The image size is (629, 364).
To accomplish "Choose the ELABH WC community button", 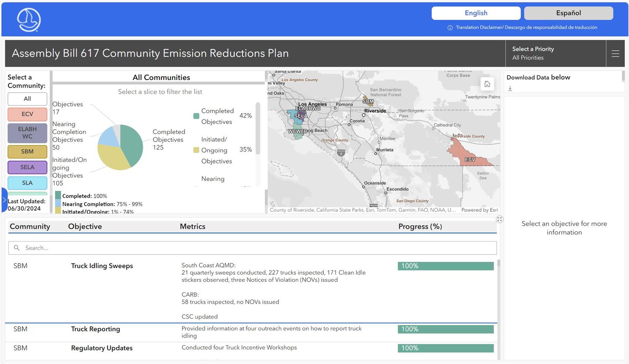I will click(x=27, y=133).
